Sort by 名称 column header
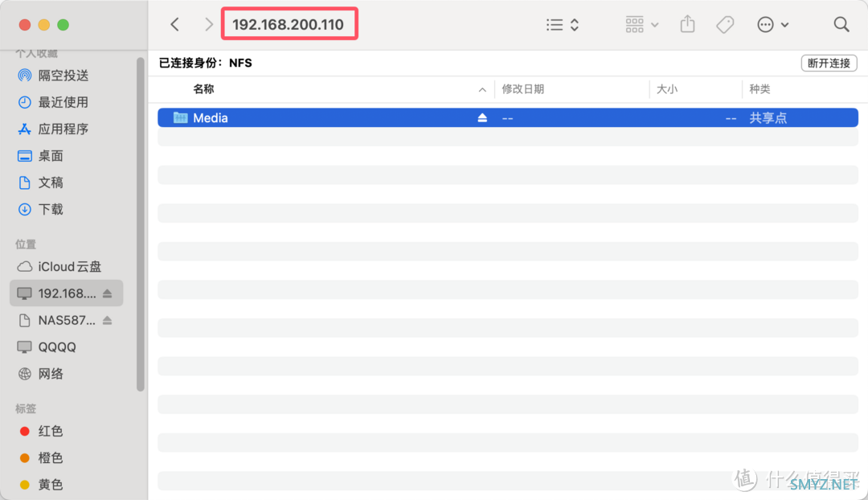 [203, 89]
